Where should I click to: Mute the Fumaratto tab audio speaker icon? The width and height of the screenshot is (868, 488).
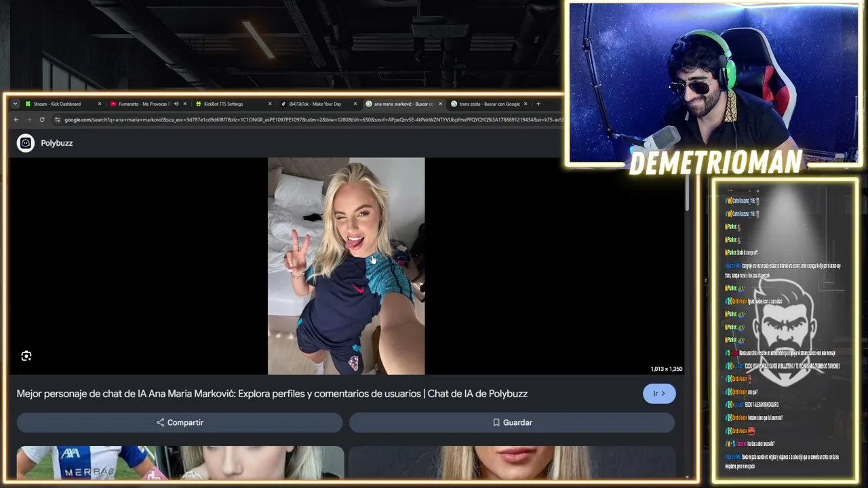pos(176,104)
